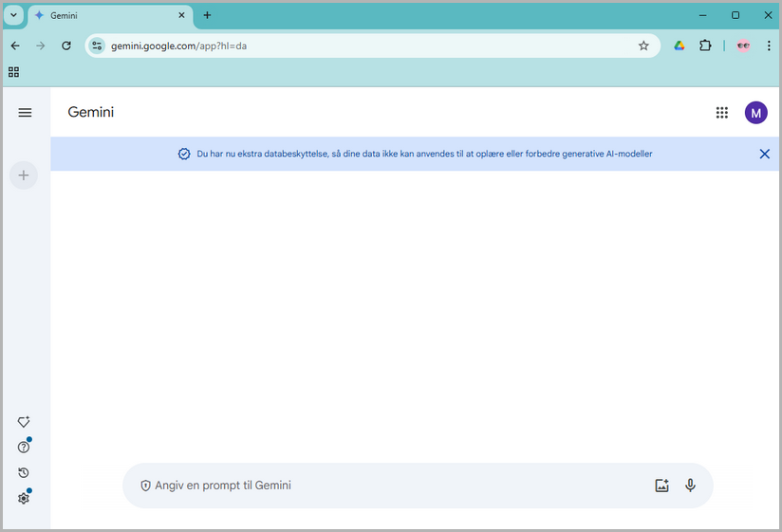Viewport: 782px width, 532px height.
Task: Click the 'Du har nu ekstra databeskyttelse' banner text
Action: click(424, 154)
